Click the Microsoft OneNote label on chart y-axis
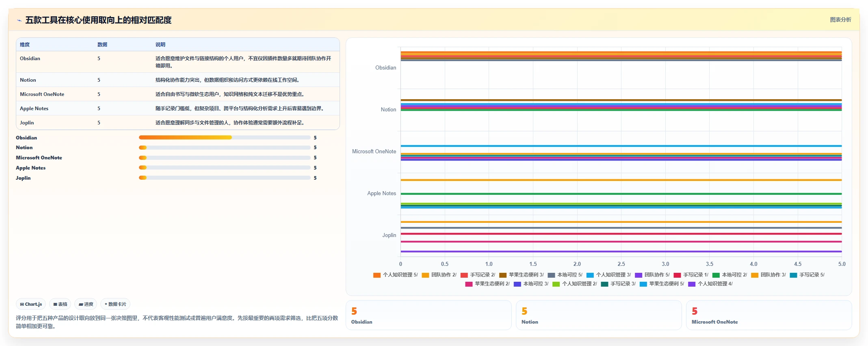 (x=374, y=152)
